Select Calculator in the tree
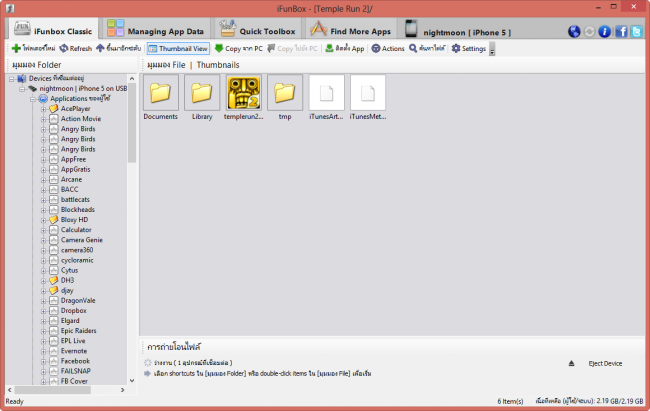 [76, 230]
